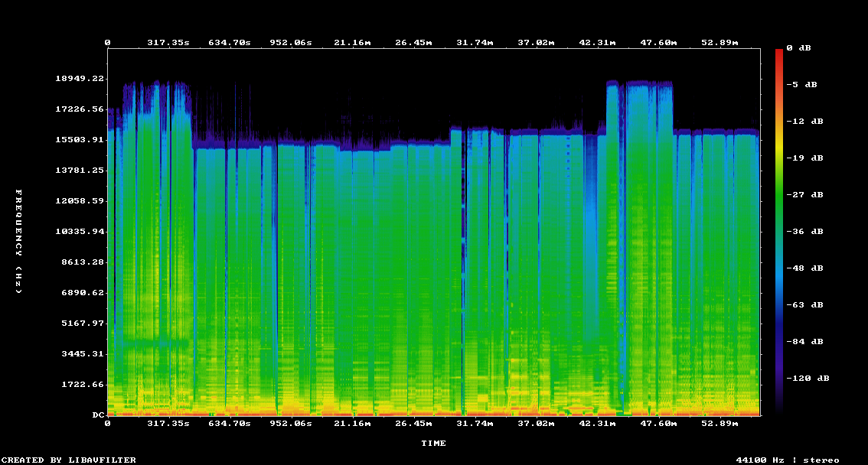868x465 pixels.
Task: Click the 44100 Hz stereo info text
Action: [x=787, y=460]
